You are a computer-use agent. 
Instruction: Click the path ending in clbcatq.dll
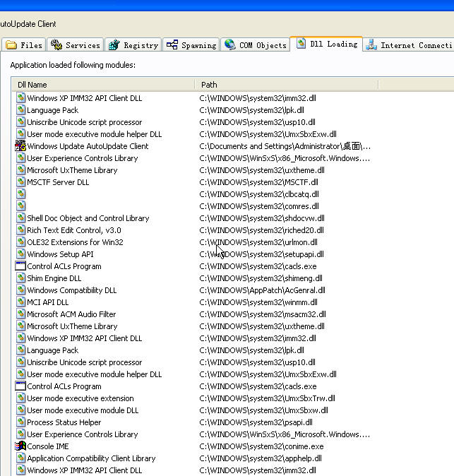click(258, 194)
